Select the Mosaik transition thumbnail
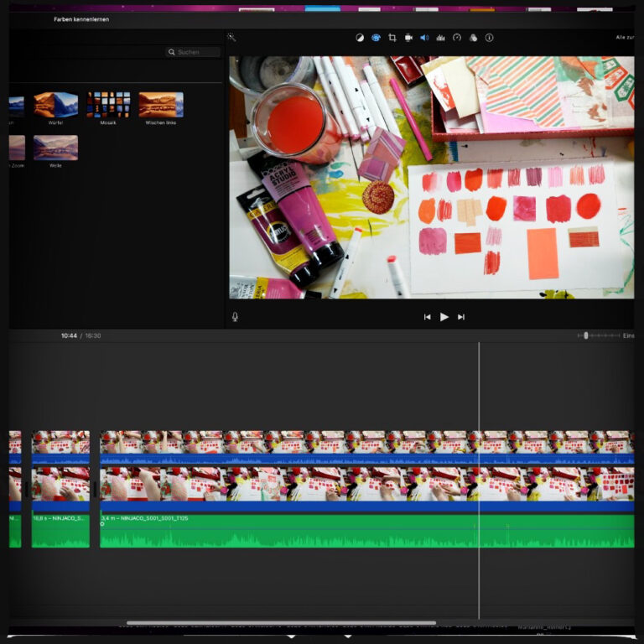Screen dimensions: 644x644 (108, 105)
